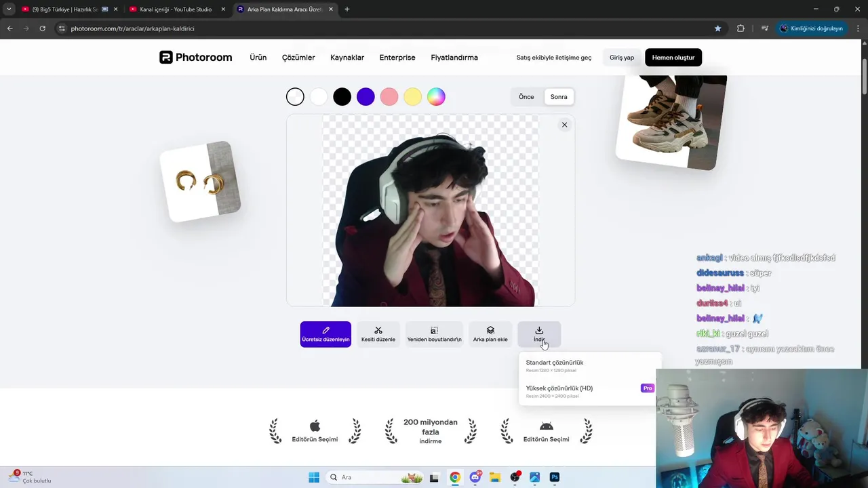Click the purple Pro badge
Screen dimensions: 868x488
[x=648, y=388]
